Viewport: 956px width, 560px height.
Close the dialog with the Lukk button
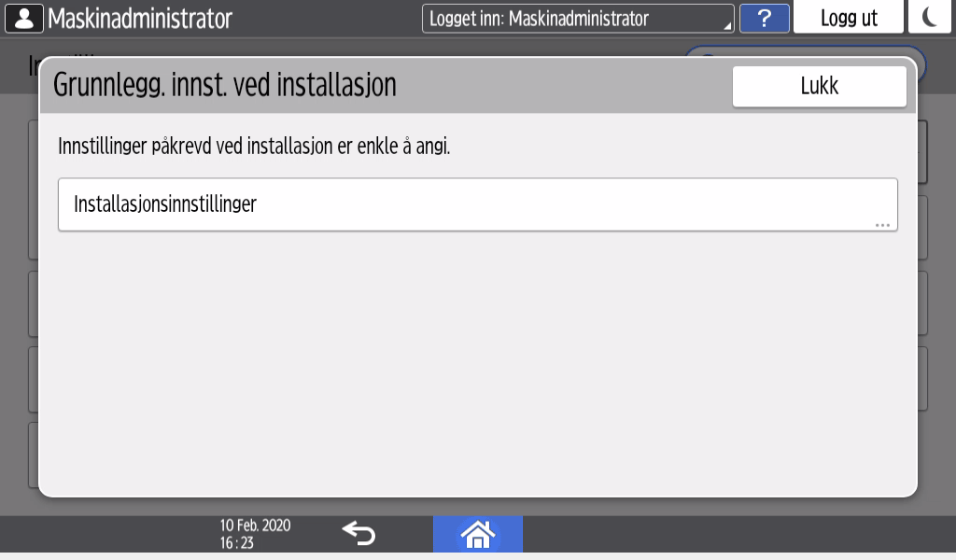click(819, 87)
